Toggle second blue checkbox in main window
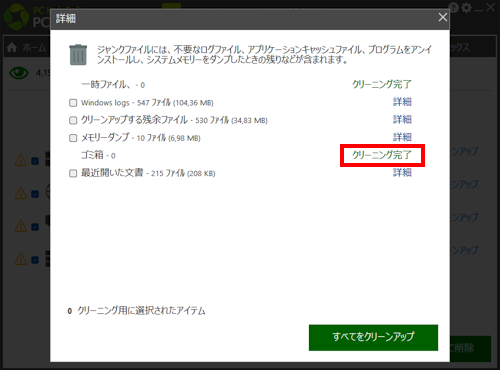The height and width of the screenshot is (370, 500). 35,194
